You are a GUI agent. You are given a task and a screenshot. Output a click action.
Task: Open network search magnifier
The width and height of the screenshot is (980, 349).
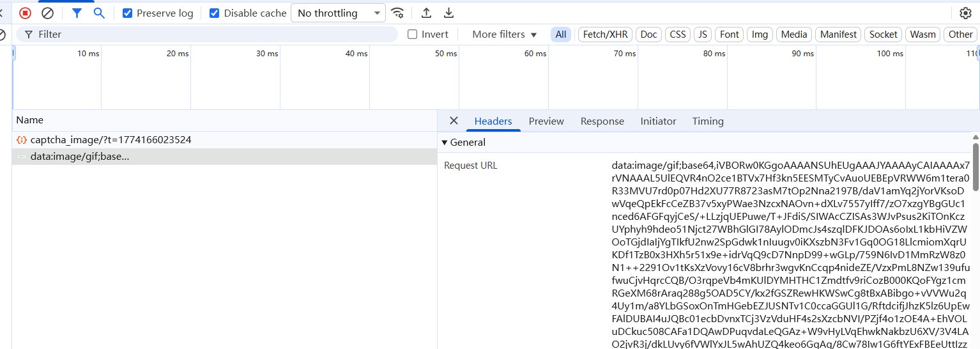[99, 13]
